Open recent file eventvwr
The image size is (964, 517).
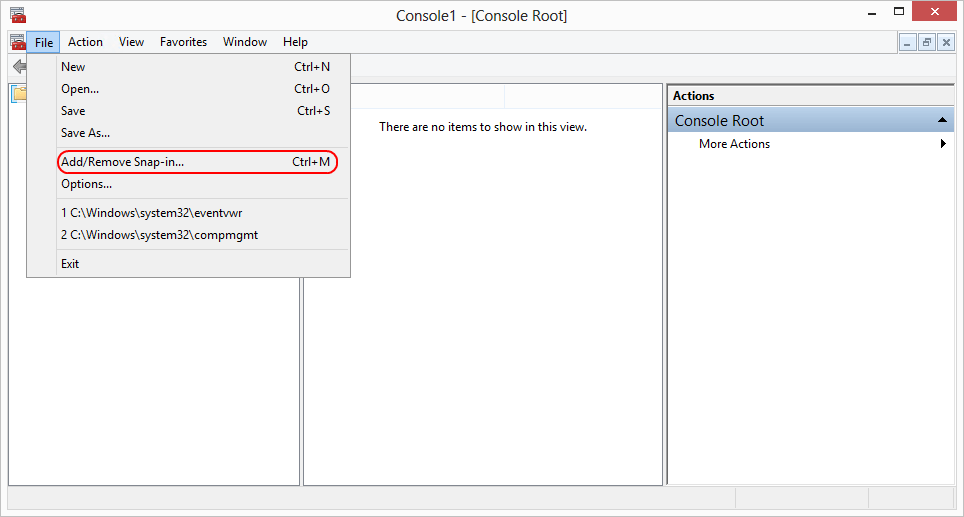151,213
